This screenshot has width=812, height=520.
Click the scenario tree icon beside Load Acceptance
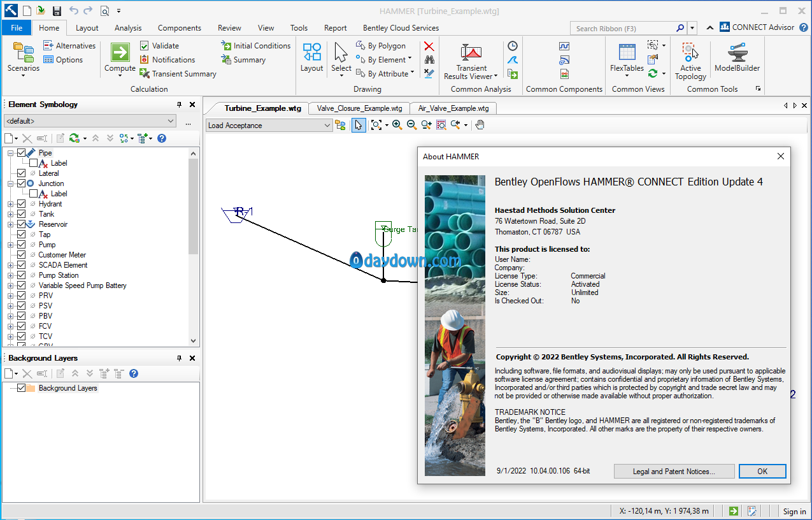341,126
